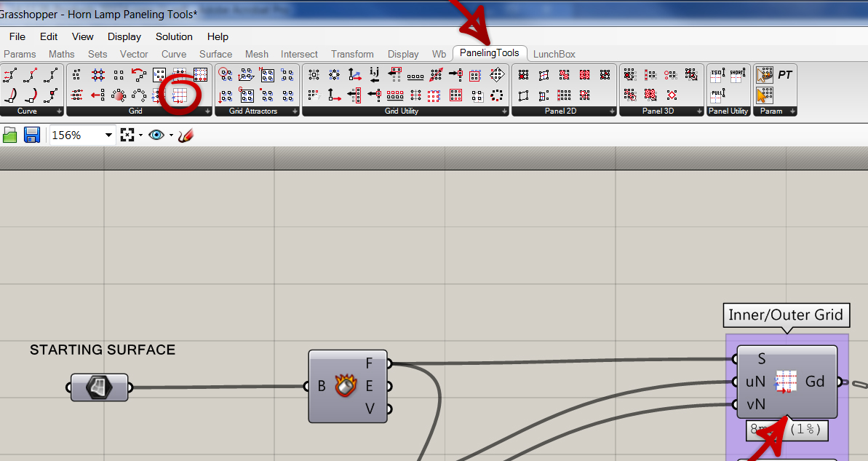The image size is (868, 461).
Task: Open the File menu
Action: pos(17,36)
